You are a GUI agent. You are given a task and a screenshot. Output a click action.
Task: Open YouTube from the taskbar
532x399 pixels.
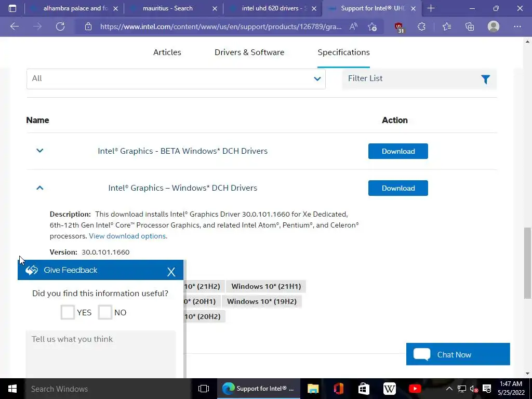pos(415,389)
